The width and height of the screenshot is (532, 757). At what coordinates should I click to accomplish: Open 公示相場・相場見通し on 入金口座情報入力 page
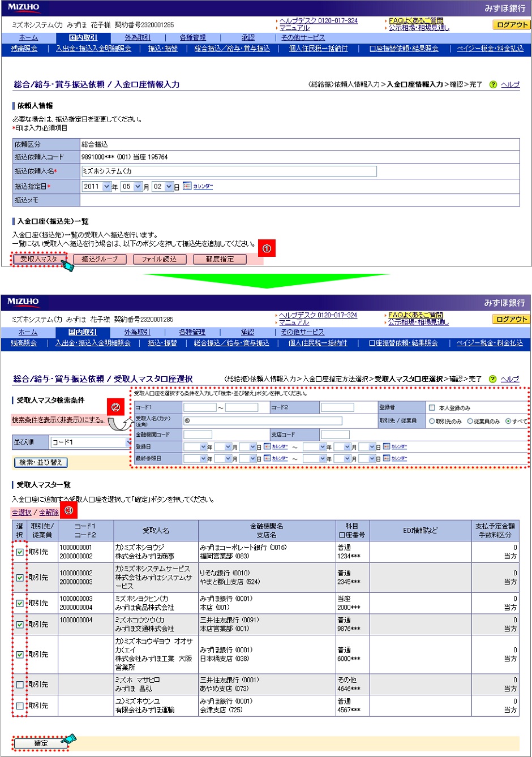click(x=419, y=28)
